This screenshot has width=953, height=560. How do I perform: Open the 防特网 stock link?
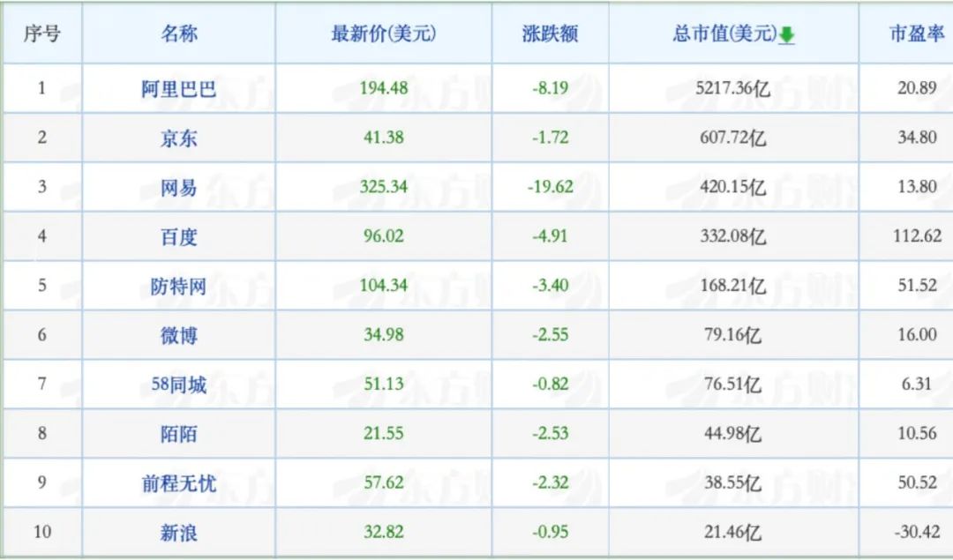[x=178, y=286]
